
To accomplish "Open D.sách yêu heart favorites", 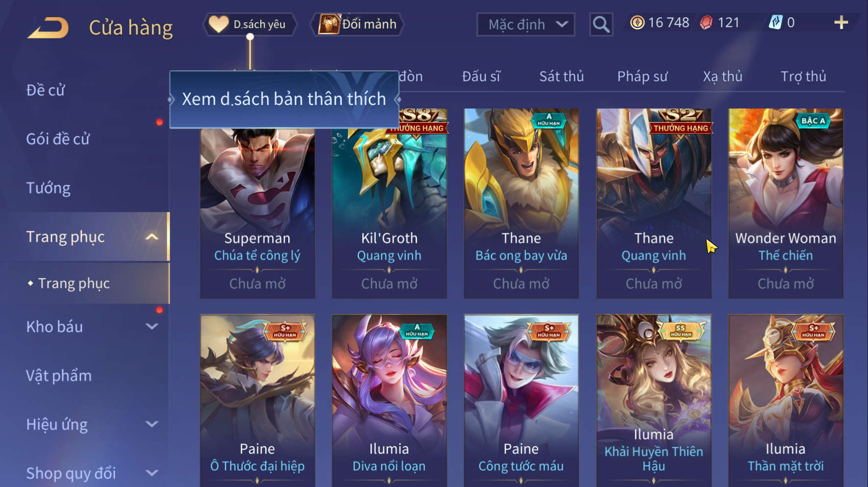I will [250, 24].
